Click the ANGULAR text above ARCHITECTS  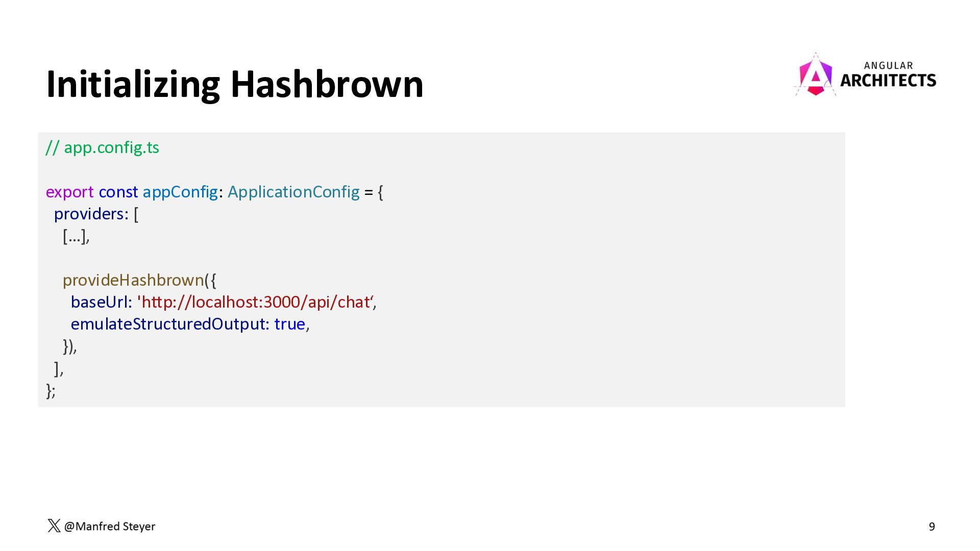pos(888,65)
